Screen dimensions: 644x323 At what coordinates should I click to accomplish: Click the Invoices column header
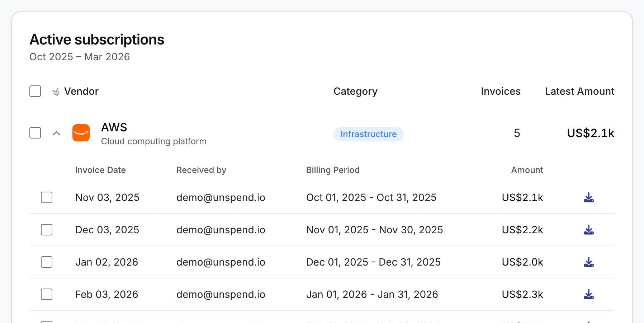[500, 91]
